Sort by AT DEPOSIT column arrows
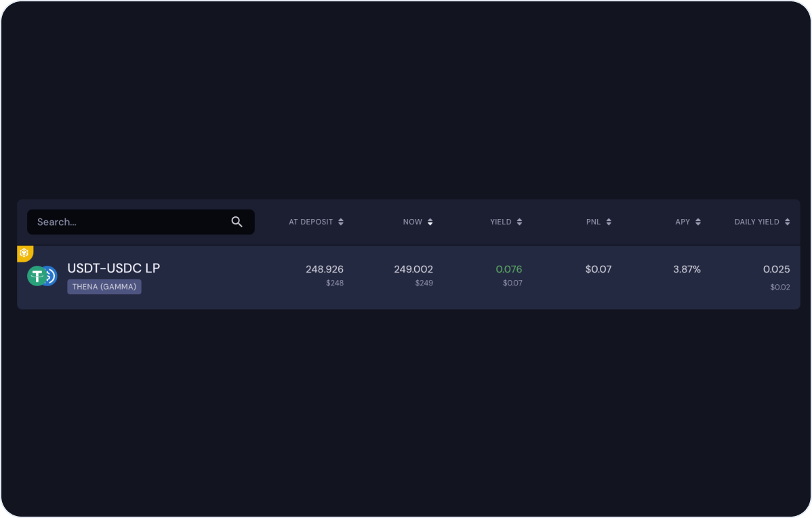This screenshot has width=812, height=518. [x=341, y=222]
